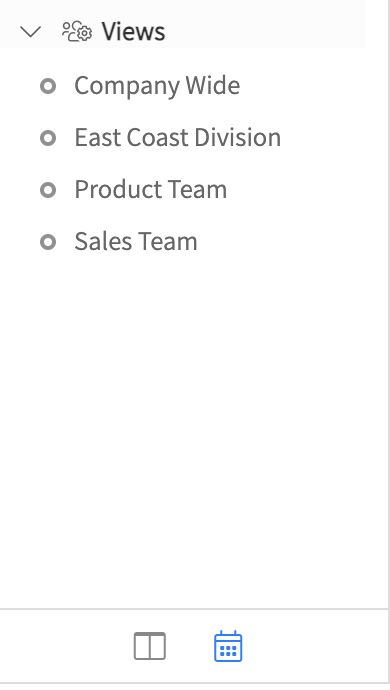
Task: Select the Sales Team view
Action: coord(136,242)
